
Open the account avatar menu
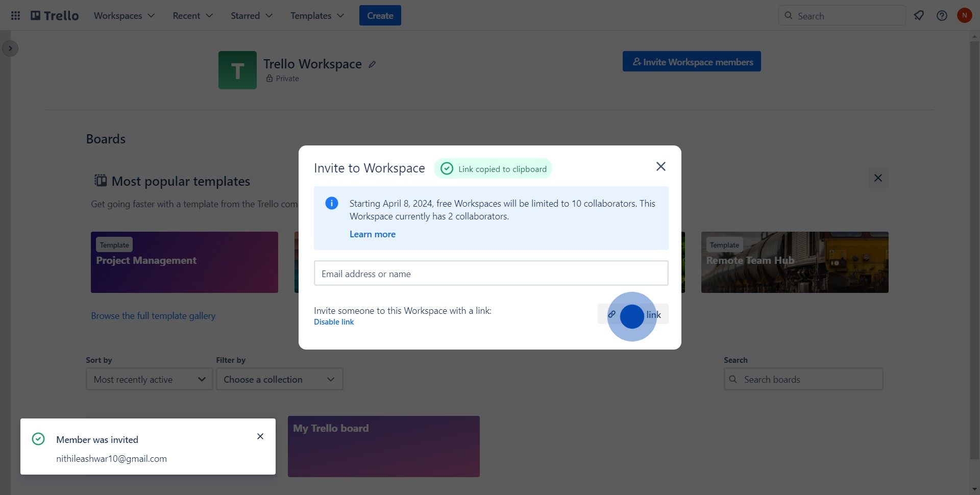tap(964, 16)
